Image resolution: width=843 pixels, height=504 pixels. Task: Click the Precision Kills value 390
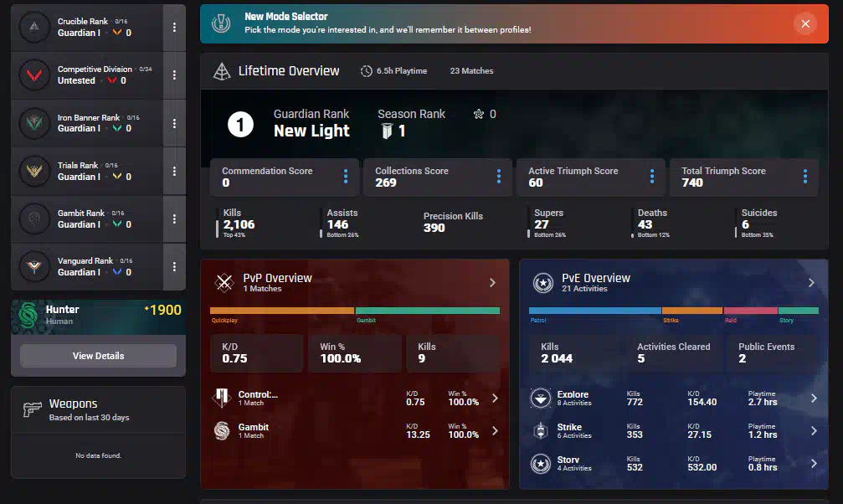[x=434, y=228]
